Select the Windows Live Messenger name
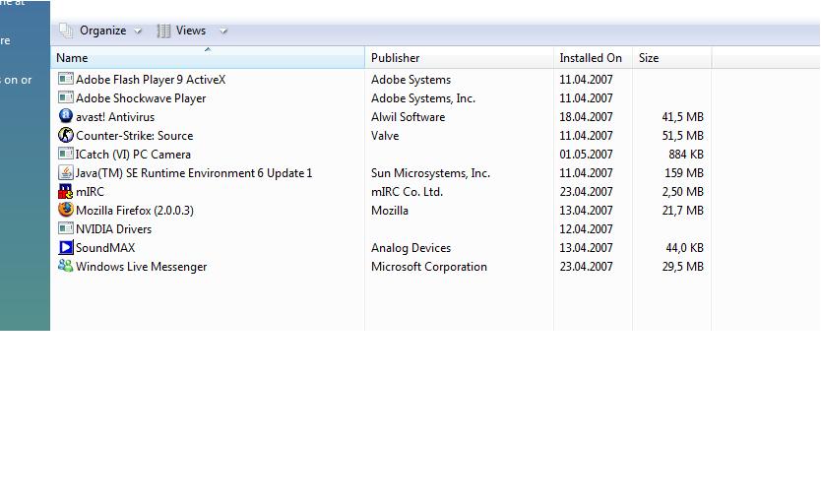This screenshot has width=821, height=504. (x=142, y=267)
